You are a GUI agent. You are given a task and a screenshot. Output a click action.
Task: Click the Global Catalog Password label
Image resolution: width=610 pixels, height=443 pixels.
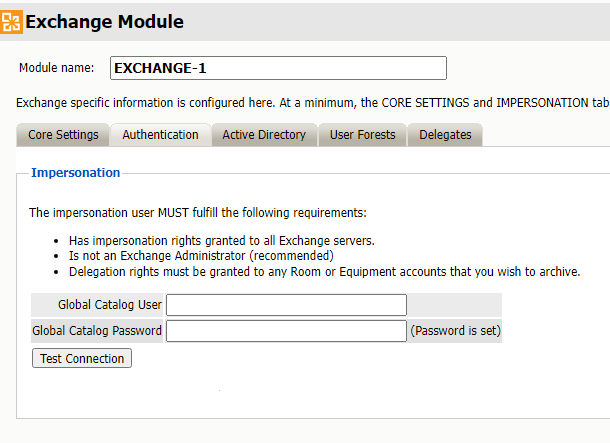point(97,330)
